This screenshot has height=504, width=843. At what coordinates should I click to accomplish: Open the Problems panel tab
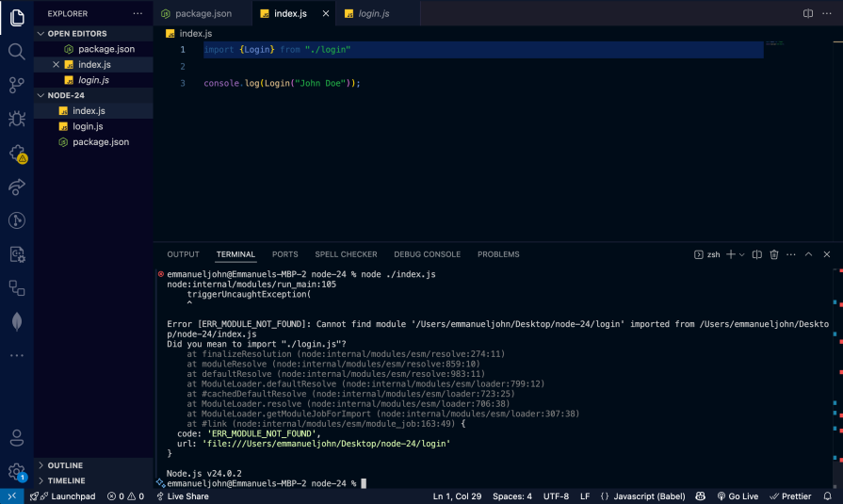point(498,254)
